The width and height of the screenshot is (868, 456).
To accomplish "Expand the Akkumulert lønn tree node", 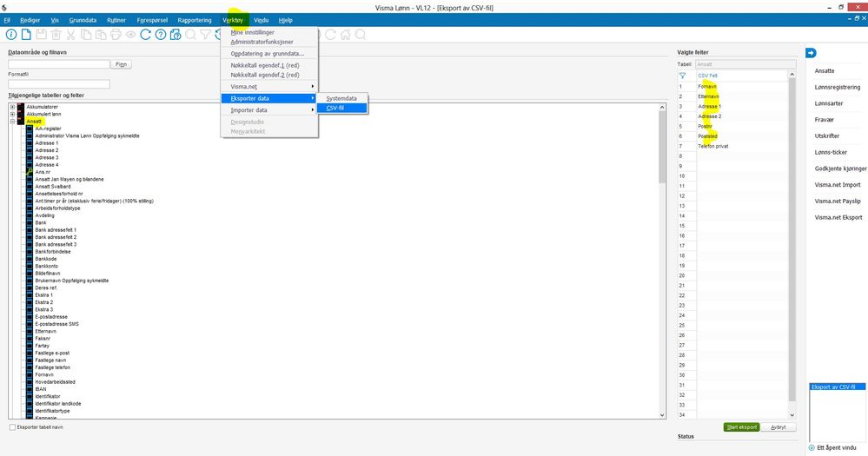I will coord(12,114).
